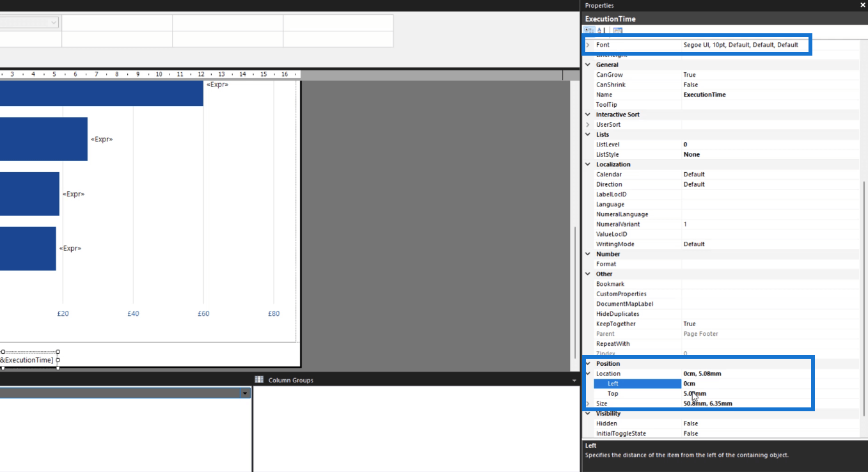Click the design surface vertical scrollbar
The height and width of the screenshot is (472, 868).
pyautogui.click(x=574, y=294)
